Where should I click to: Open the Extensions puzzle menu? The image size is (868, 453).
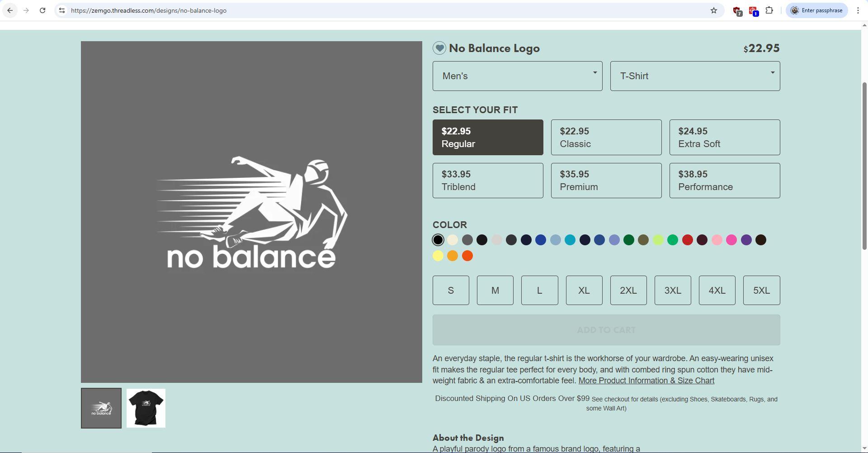pyautogui.click(x=769, y=10)
